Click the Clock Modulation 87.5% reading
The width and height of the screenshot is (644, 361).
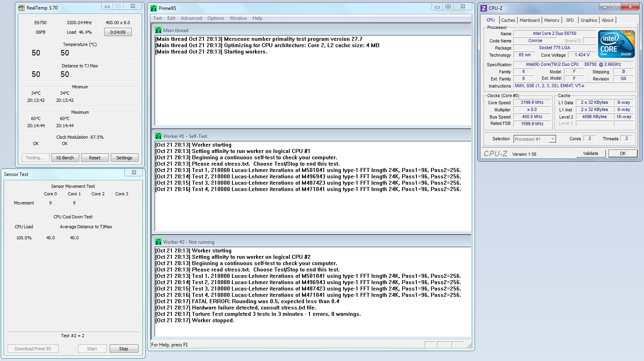(x=80, y=137)
